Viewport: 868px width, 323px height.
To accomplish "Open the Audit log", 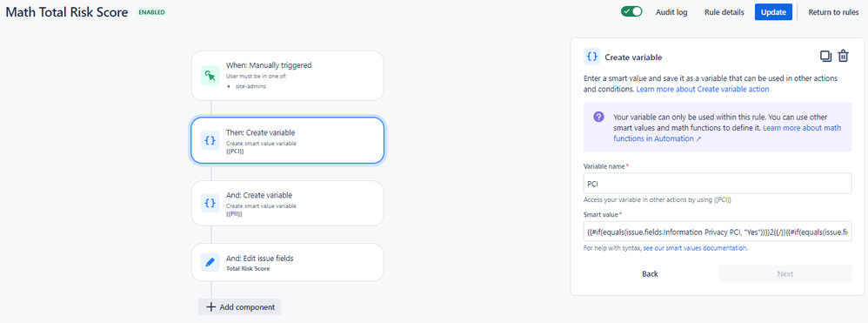I will (x=671, y=12).
